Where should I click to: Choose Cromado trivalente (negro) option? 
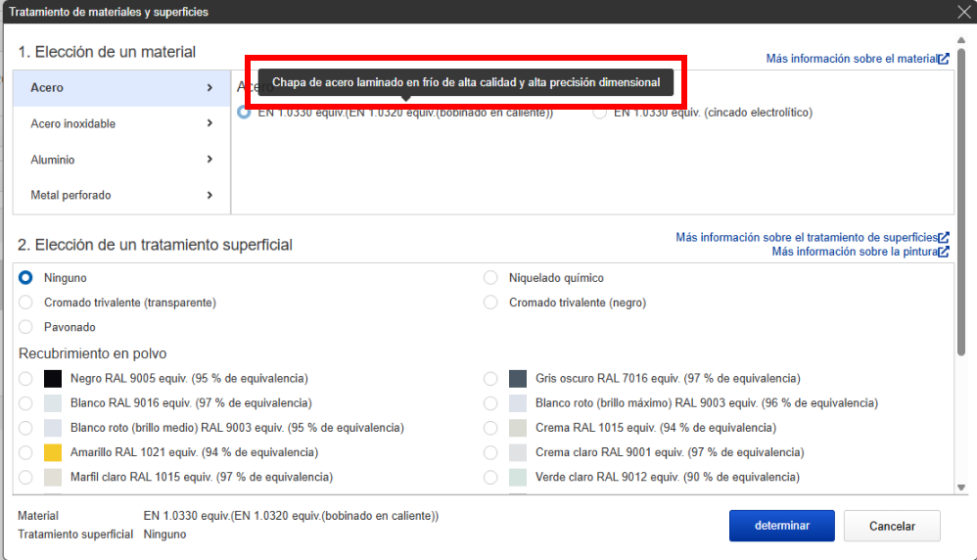pyautogui.click(x=490, y=303)
